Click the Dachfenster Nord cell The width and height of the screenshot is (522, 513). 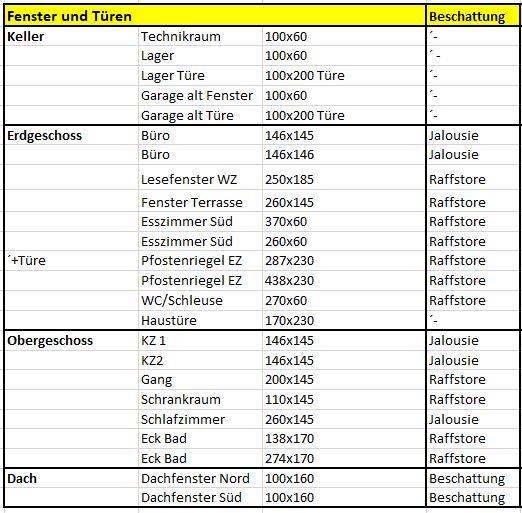pos(200,478)
